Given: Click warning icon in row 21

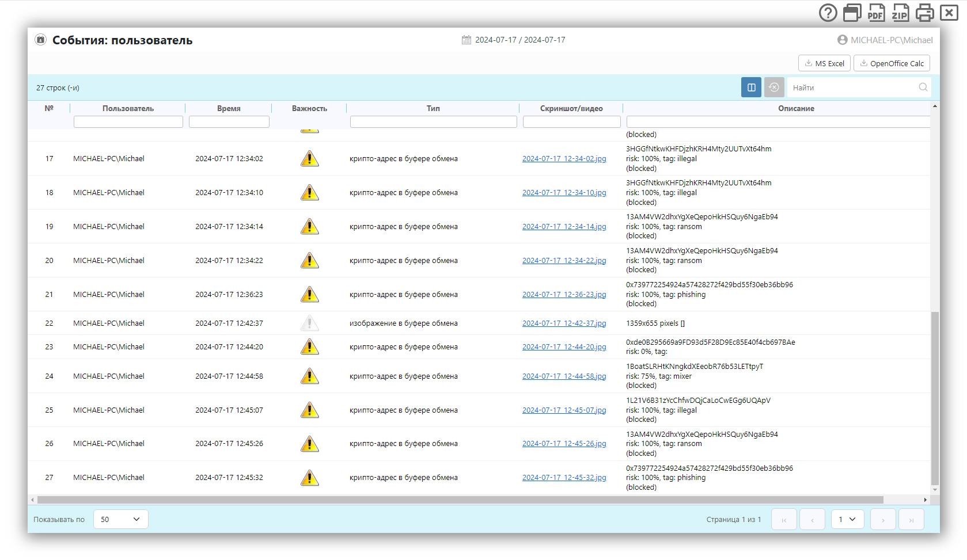Looking at the screenshot, I should (309, 294).
